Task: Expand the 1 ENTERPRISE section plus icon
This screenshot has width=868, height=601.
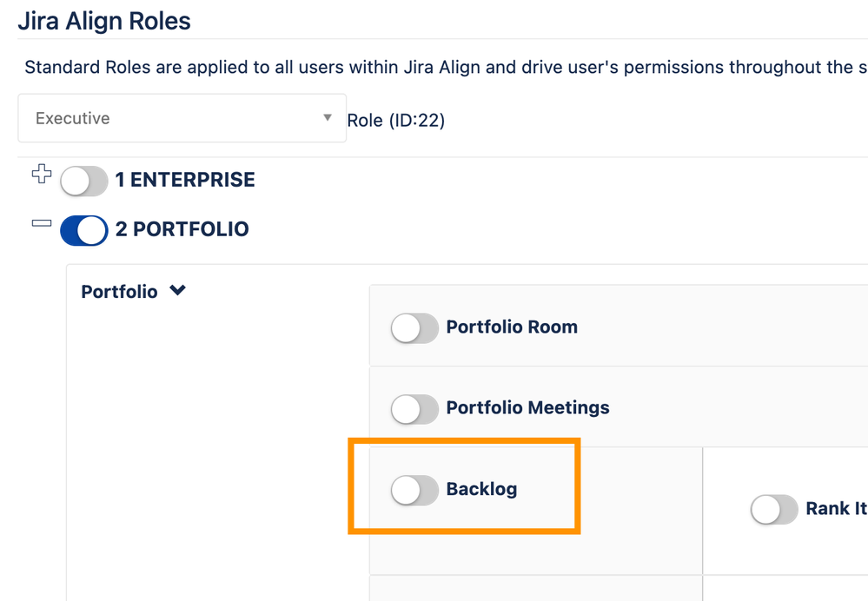Action: tap(42, 174)
